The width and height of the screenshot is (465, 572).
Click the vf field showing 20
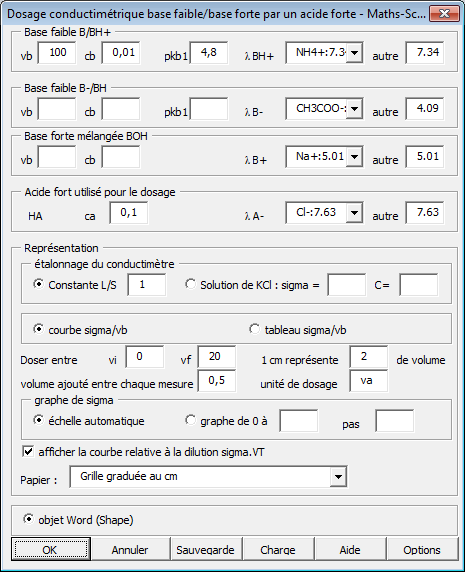(x=217, y=357)
